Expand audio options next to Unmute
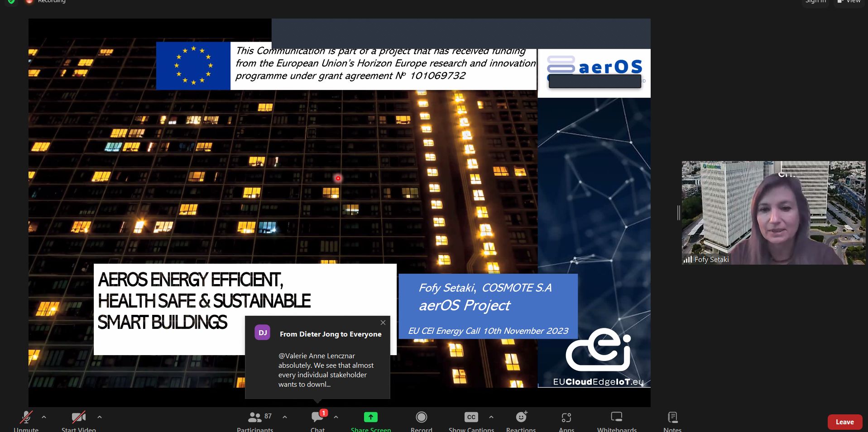The width and height of the screenshot is (868, 432). pos(44,417)
